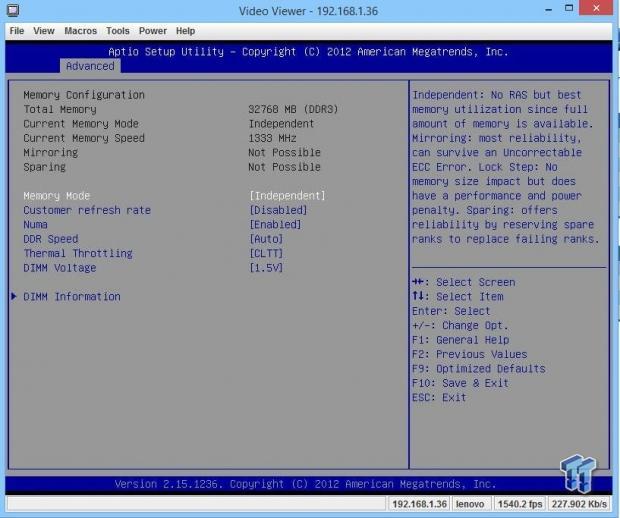Click the Select Item arrows hint
620x518 pixels.
[457, 297]
